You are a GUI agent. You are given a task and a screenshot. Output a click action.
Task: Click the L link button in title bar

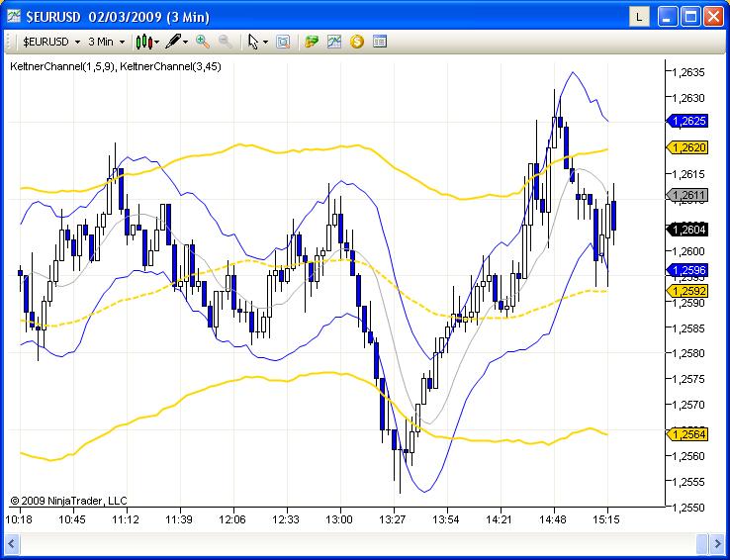(x=640, y=16)
